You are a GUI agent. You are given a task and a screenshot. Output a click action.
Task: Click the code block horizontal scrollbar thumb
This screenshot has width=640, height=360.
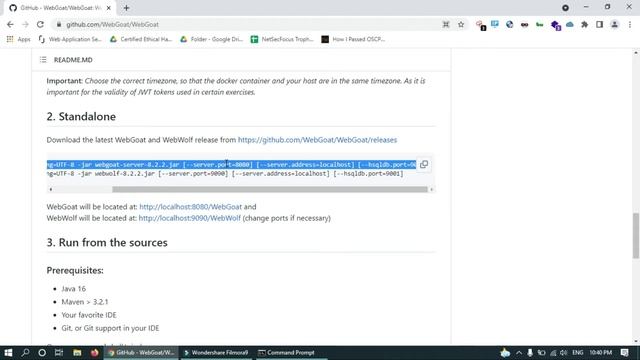coord(270,189)
